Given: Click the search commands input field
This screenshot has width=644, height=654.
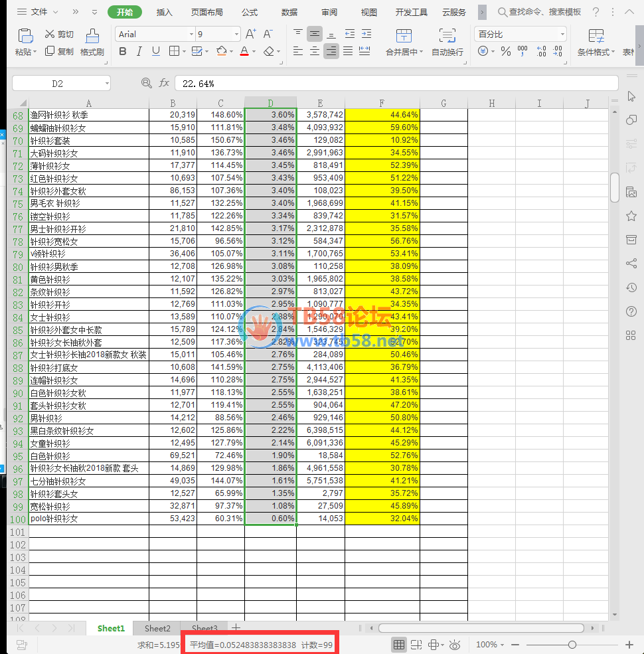Looking at the screenshot, I should click(544, 12).
